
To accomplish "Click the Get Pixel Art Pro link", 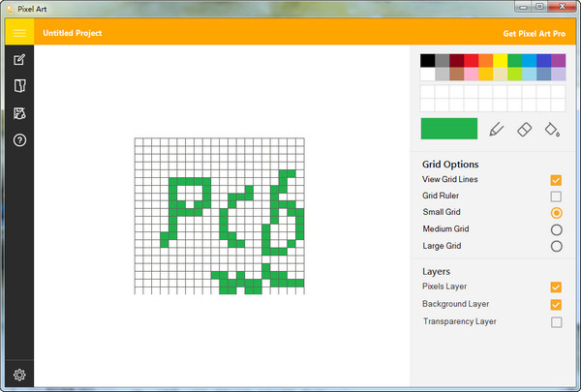I will pyautogui.click(x=534, y=34).
